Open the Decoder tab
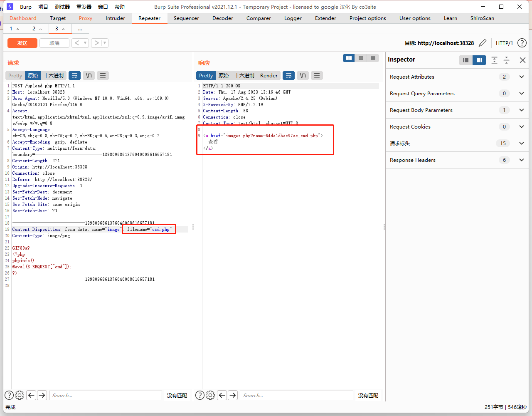 coord(223,18)
